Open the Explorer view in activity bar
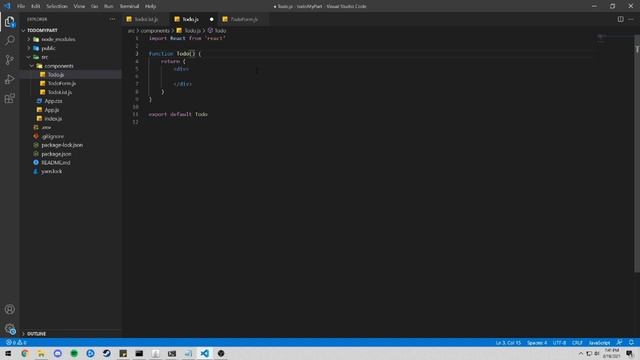The height and width of the screenshot is (360, 640). [9, 21]
